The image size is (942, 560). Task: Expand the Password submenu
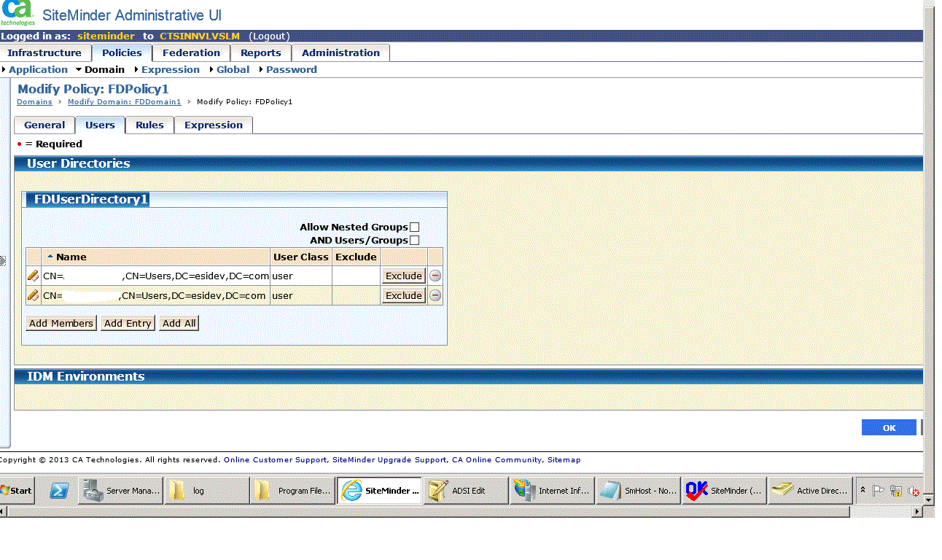click(x=288, y=70)
